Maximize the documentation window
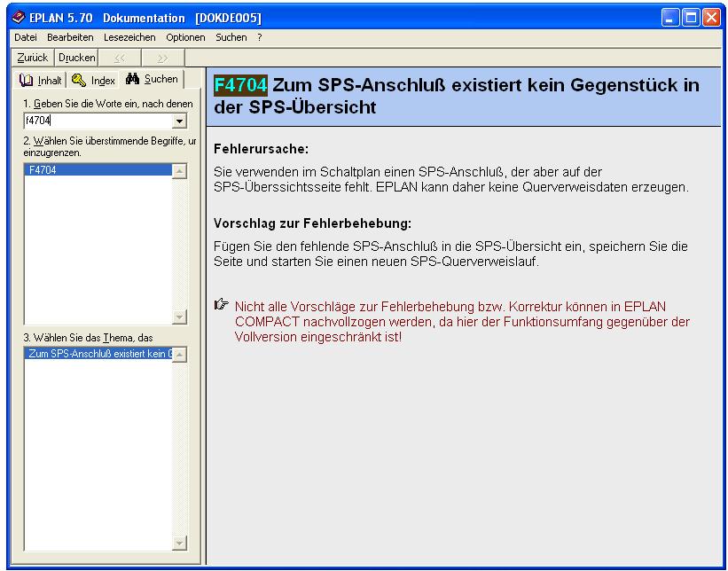Viewport: 728px width, 571px height. [x=691, y=18]
